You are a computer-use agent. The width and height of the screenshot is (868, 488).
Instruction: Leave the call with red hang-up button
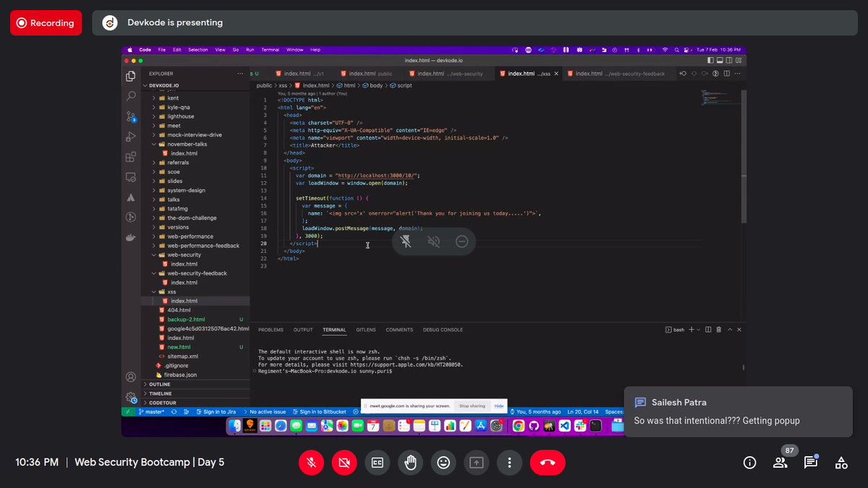pos(548,463)
